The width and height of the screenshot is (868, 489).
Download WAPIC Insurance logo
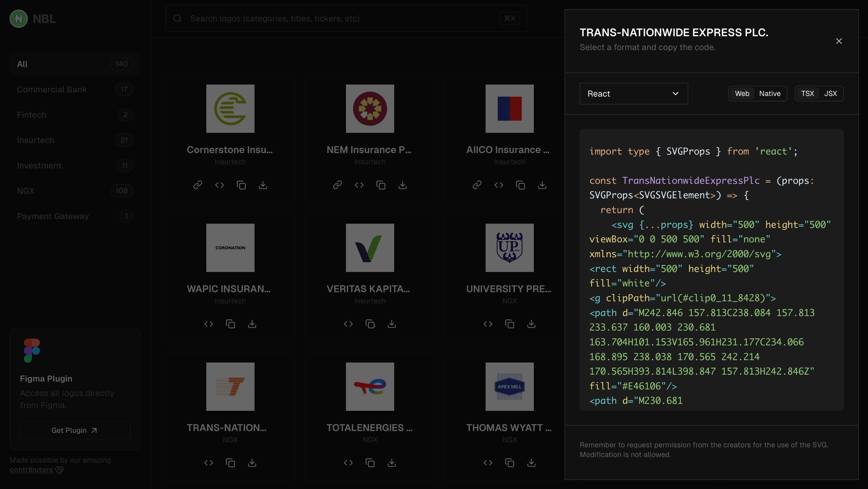coord(252,324)
